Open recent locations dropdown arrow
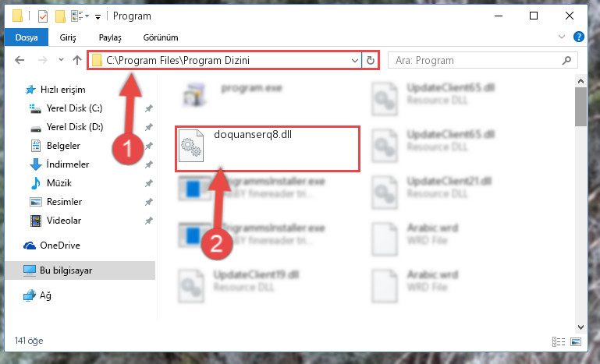 coord(61,60)
